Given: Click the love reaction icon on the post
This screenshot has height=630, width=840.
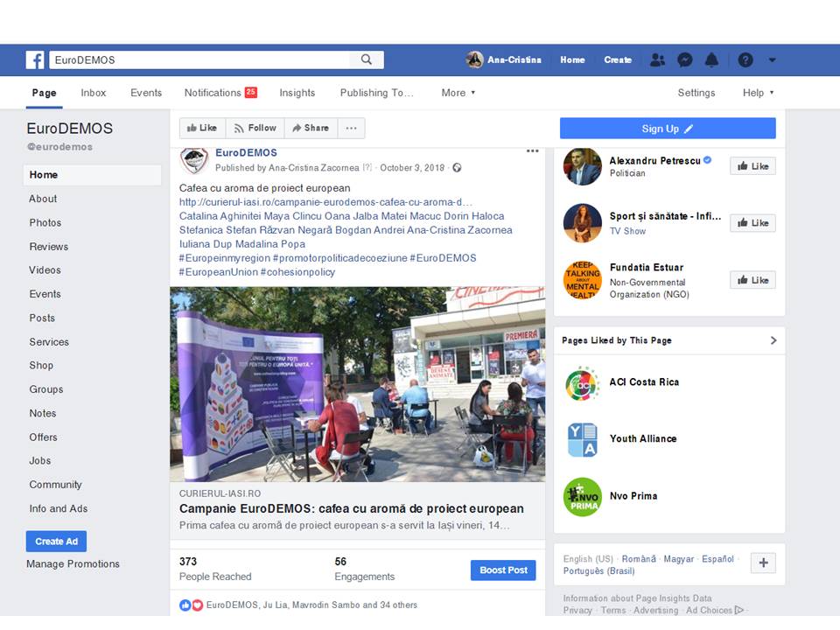Looking at the screenshot, I should click(x=197, y=605).
